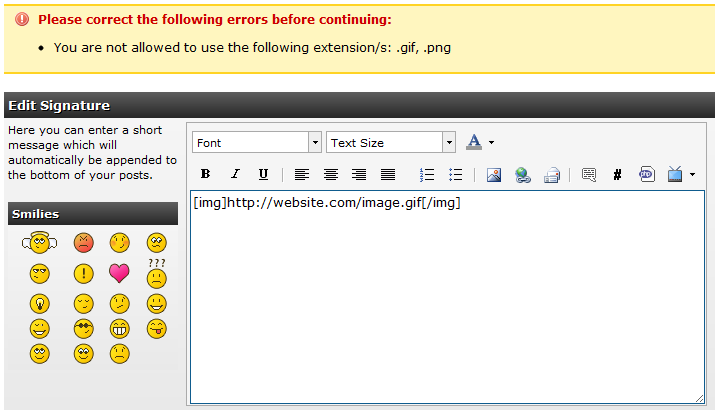The image size is (715, 410).
Task: Click the red error alert icon
Action: coord(21,19)
